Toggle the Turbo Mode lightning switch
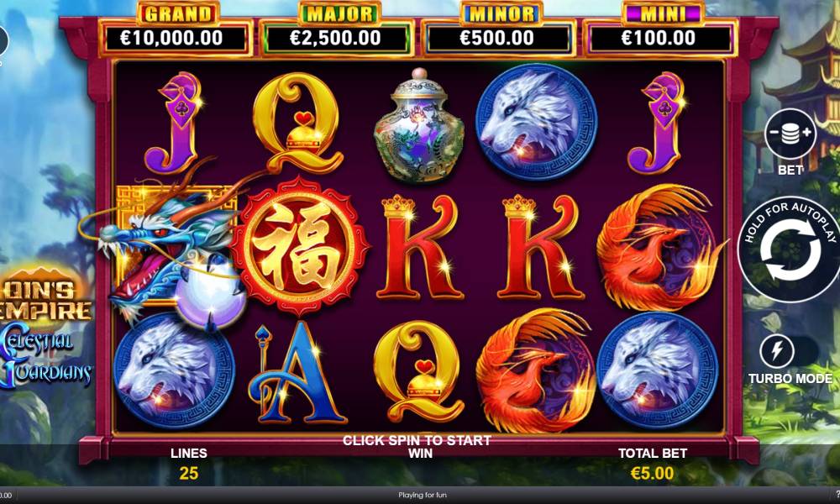 pos(789,351)
